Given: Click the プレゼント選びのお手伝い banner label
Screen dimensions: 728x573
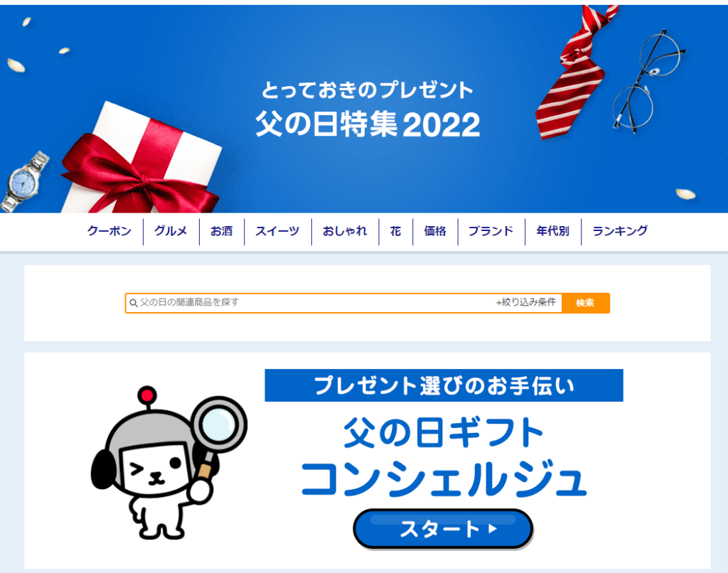Looking at the screenshot, I should 444,385.
